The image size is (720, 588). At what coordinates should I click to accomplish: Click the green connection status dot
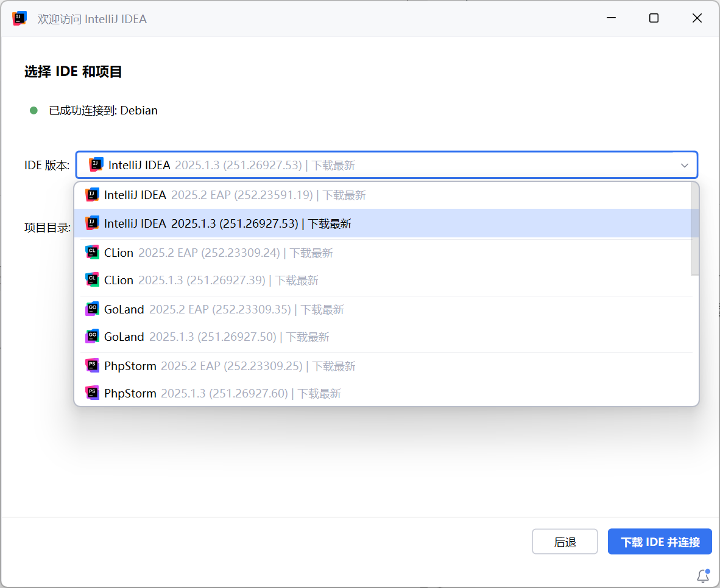(x=34, y=111)
